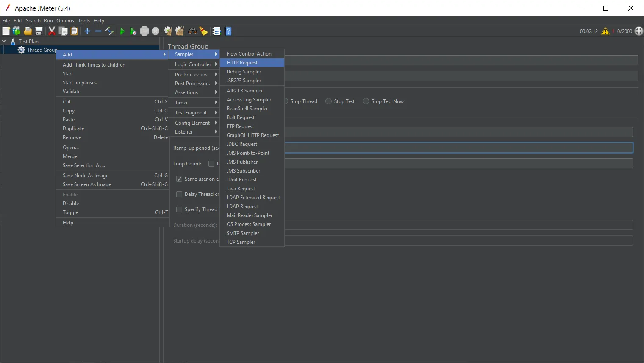Save the test plan with the floppy icon
This screenshot has height=363, width=644.
(39, 31)
